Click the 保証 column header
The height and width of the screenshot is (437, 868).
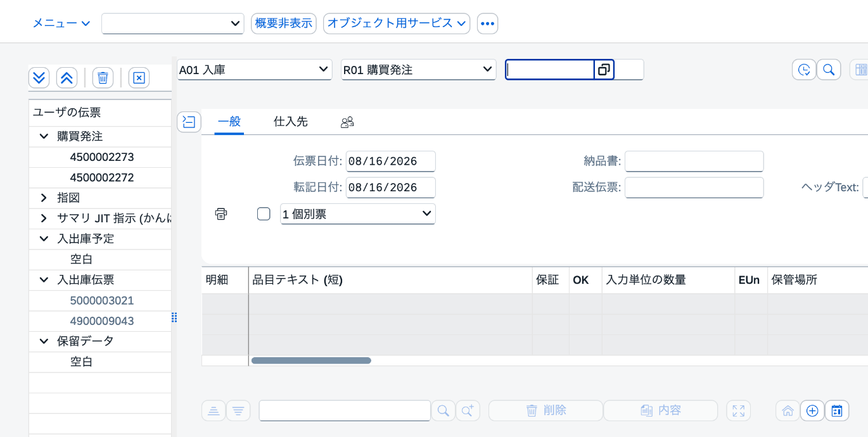point(551,280)
